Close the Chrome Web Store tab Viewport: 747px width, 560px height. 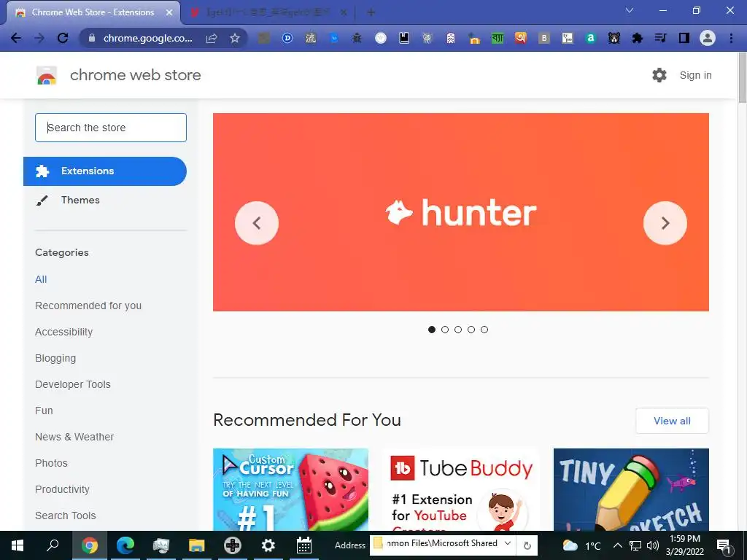pos(169,12)
